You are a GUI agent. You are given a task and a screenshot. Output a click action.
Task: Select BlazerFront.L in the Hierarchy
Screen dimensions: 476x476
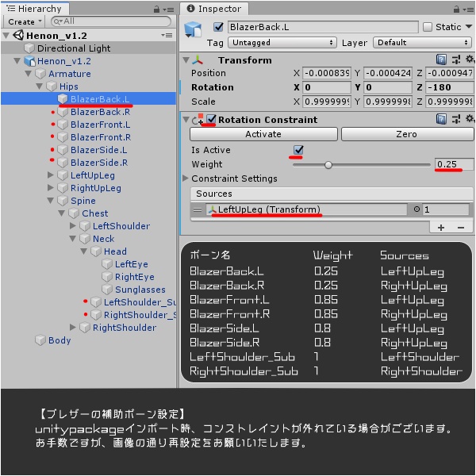point(101,125)
